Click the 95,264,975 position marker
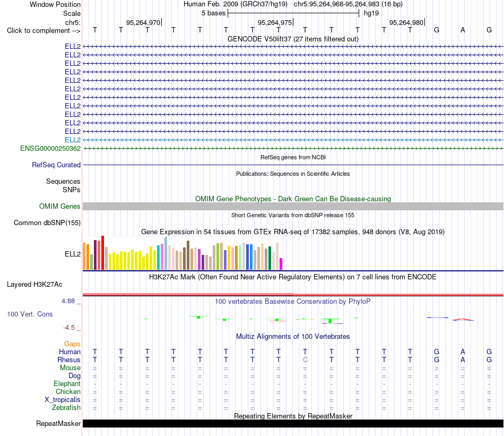The height and width of the screenshot is (436, 504). point(275,22)
